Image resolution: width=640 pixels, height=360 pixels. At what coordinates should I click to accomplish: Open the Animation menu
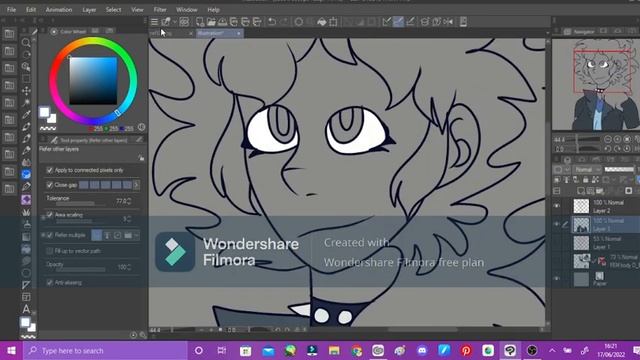point(59,9)
